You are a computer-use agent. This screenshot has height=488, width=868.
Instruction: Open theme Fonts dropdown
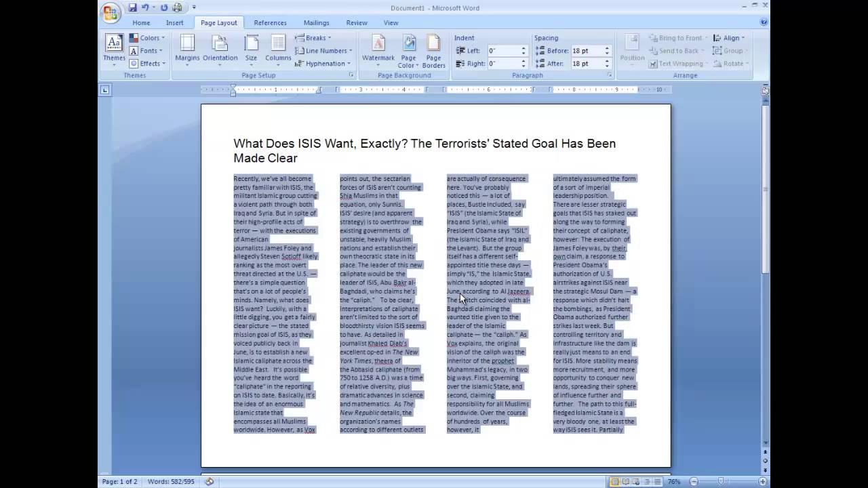click(146, 51)
